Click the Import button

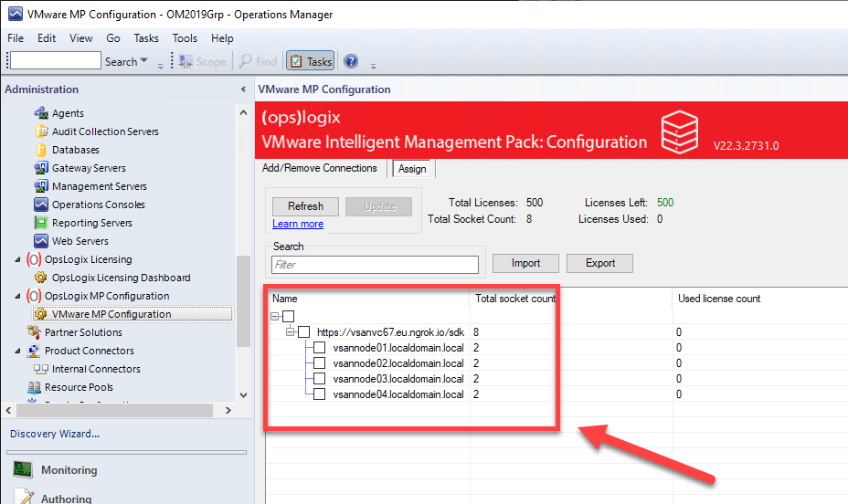[x=525, y=263]
